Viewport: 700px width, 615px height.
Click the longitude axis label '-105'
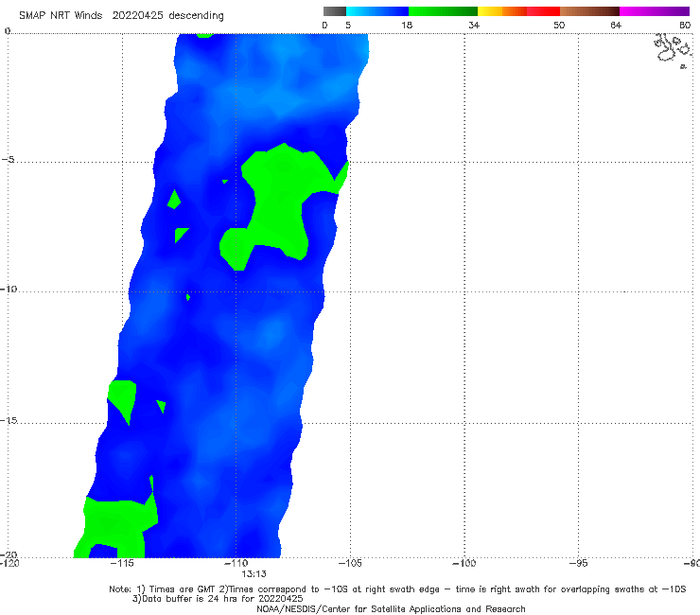(x=350, y=563)
